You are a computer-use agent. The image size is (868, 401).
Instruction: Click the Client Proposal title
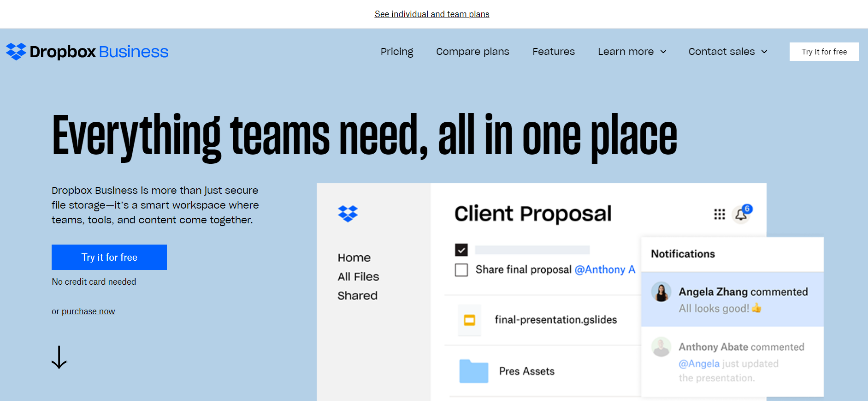coord(533,214)
